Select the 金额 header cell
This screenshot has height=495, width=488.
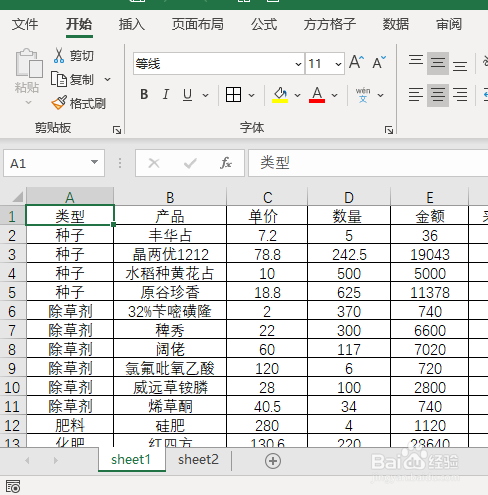pos(429,216)
